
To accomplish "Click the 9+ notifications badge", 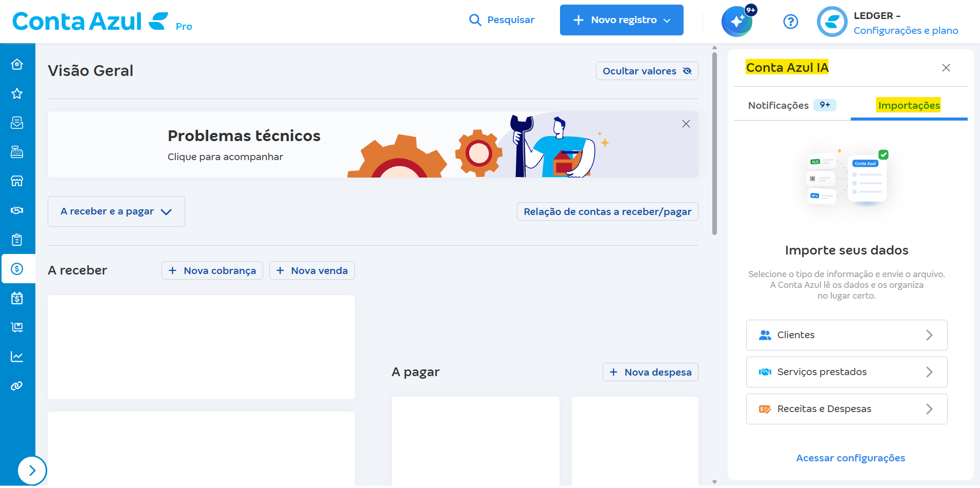I will tap(825, 105).
